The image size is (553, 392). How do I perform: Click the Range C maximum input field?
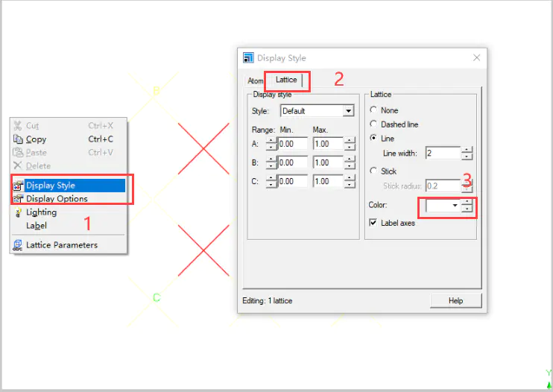point(328,181)
